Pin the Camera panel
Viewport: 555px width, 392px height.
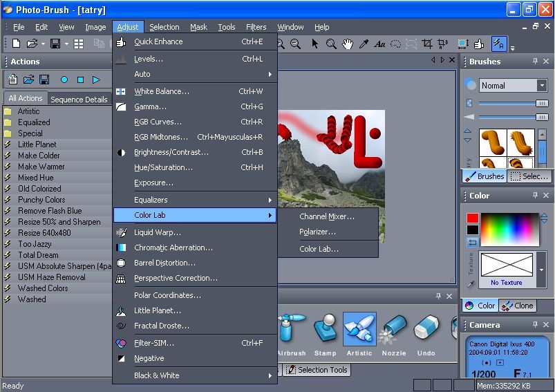click(x=535, y=324)
